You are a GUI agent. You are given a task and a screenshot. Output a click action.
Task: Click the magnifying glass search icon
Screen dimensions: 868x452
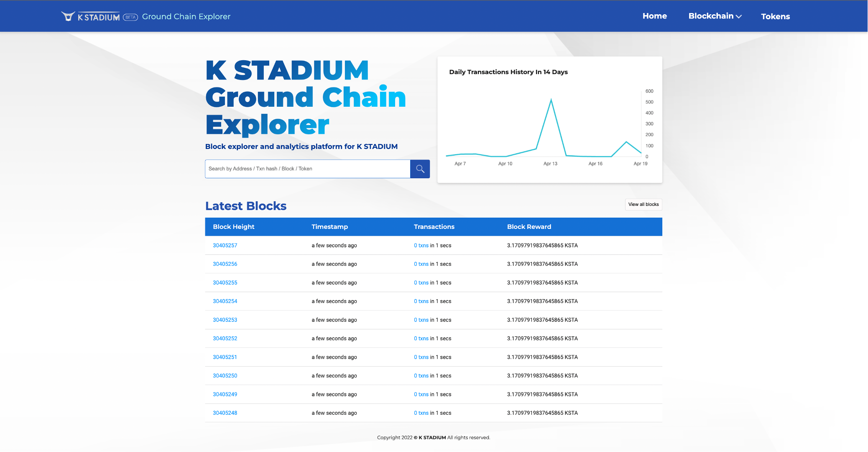[420, 169]
